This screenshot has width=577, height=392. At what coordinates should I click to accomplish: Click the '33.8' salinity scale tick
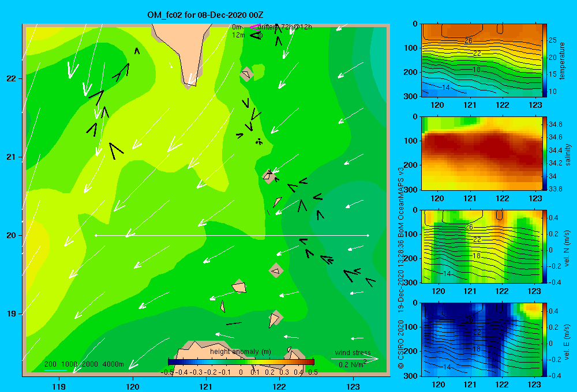point(555,189)
